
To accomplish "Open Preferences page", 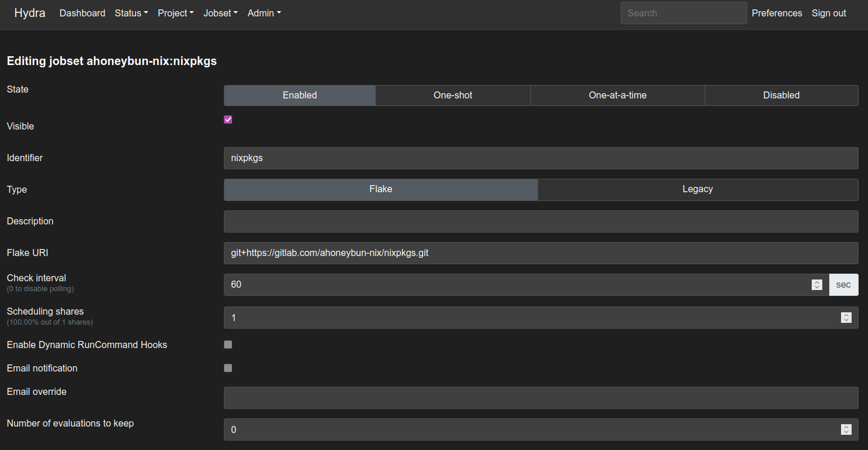I will (777, 13).
